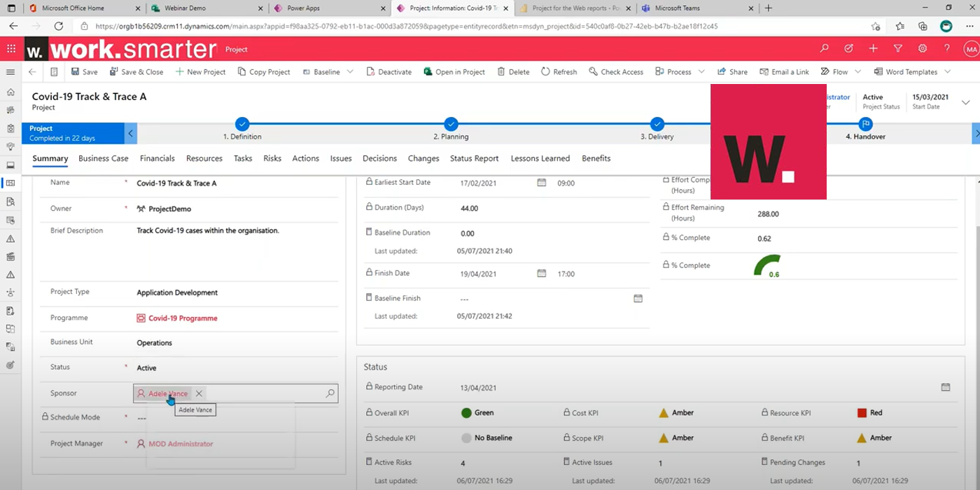
Task: Open calendar picker for Finish Date
Action: point(541,274)
